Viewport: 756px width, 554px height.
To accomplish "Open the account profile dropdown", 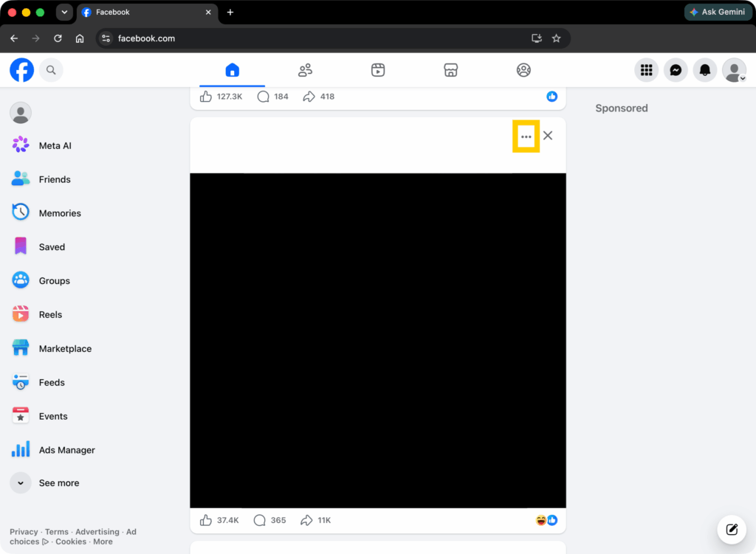I will 735,70.
